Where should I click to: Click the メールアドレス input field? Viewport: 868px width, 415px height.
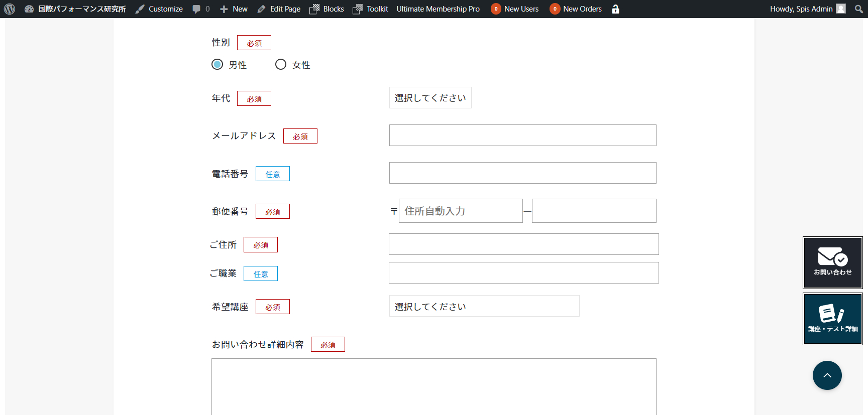tap(522, 135)
